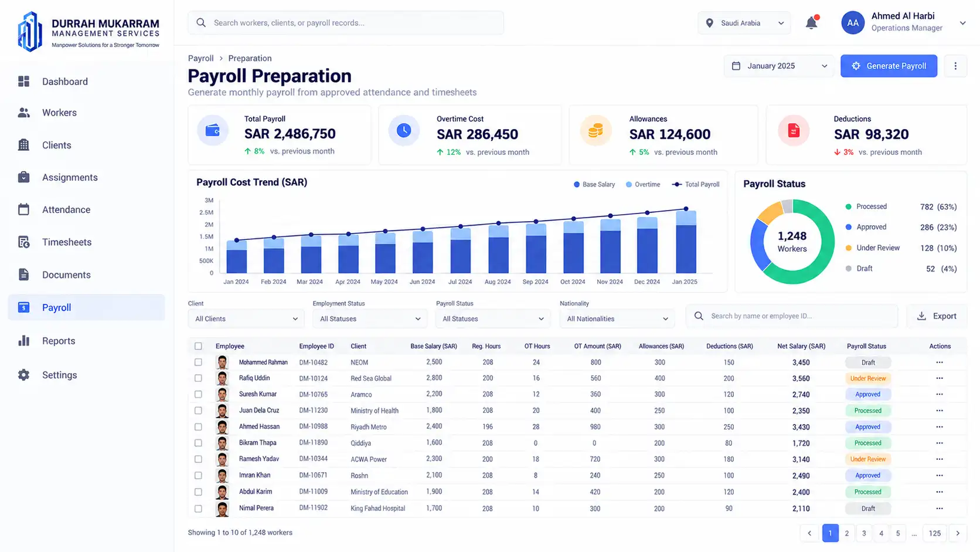This screenshot has width=980, height=552.
Task: Select checkbox for Imran Khan row
Action: coord(198,476)
